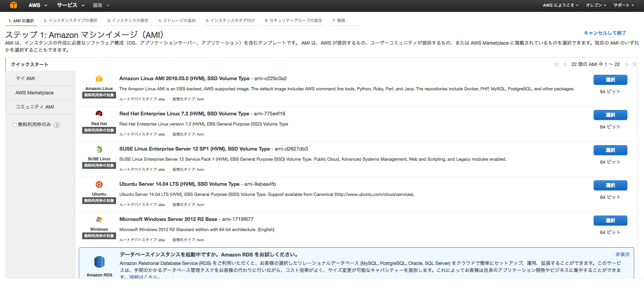Go to next page of AMI list
Image resolution: width=644 pixels, height=292 pixels.
pos(626,64)
